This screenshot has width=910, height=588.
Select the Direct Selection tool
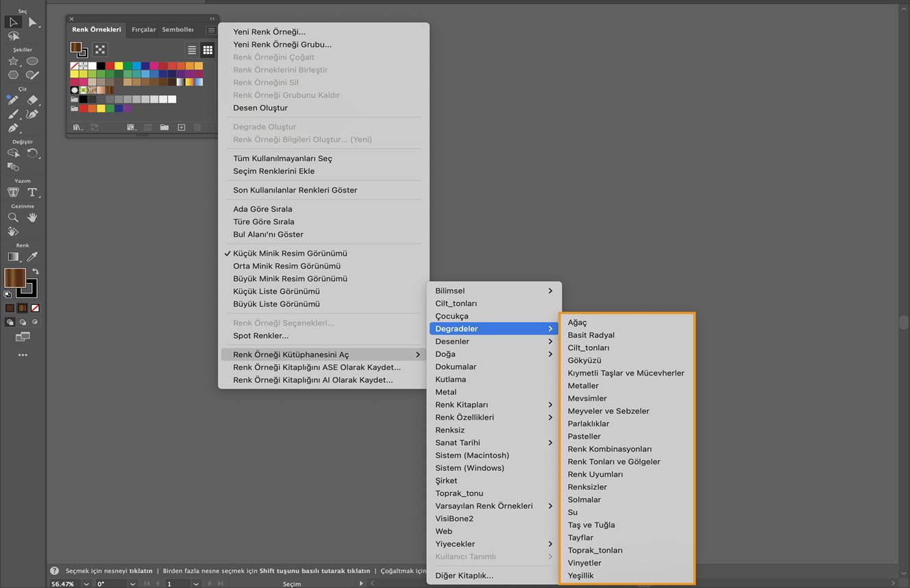click(32, 23)
